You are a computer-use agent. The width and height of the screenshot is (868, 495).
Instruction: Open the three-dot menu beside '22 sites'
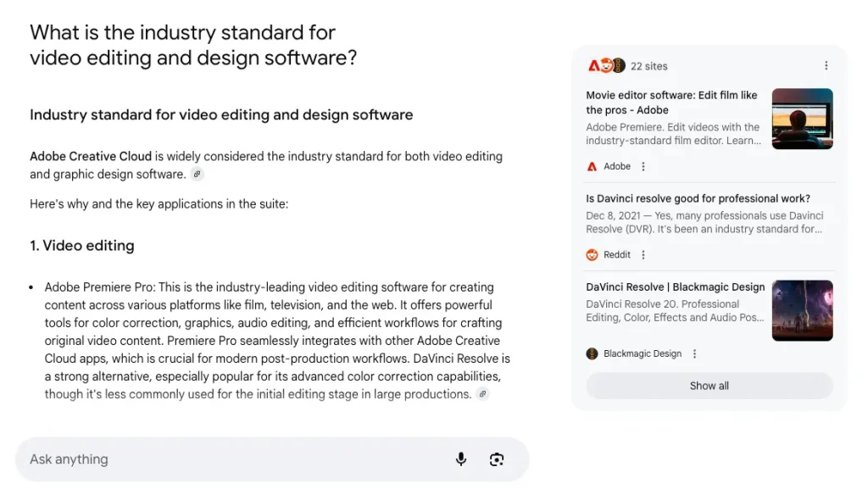point(826,66)
